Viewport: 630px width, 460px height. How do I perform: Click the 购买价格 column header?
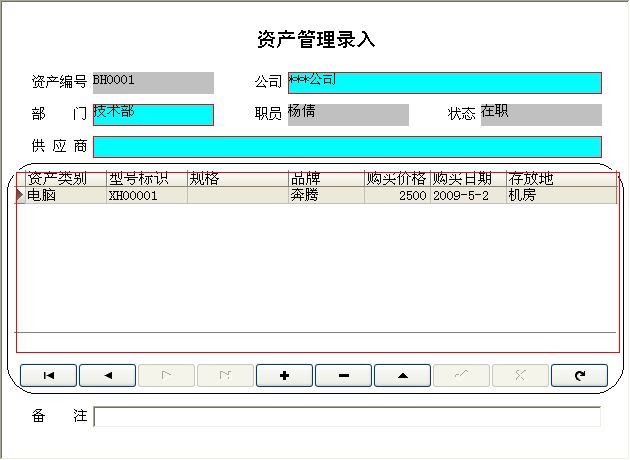(397, 179)
